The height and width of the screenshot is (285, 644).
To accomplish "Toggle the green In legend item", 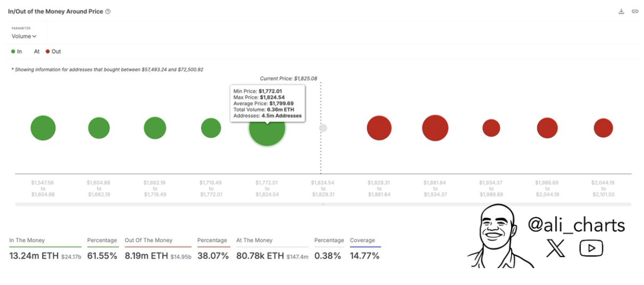I will click(16, 52).
